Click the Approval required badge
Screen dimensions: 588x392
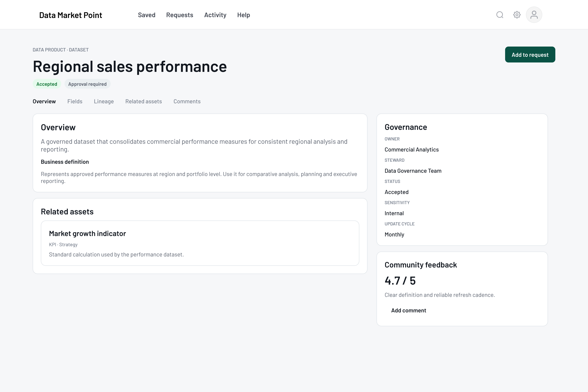pyautogui.click(x=87, y=84)
